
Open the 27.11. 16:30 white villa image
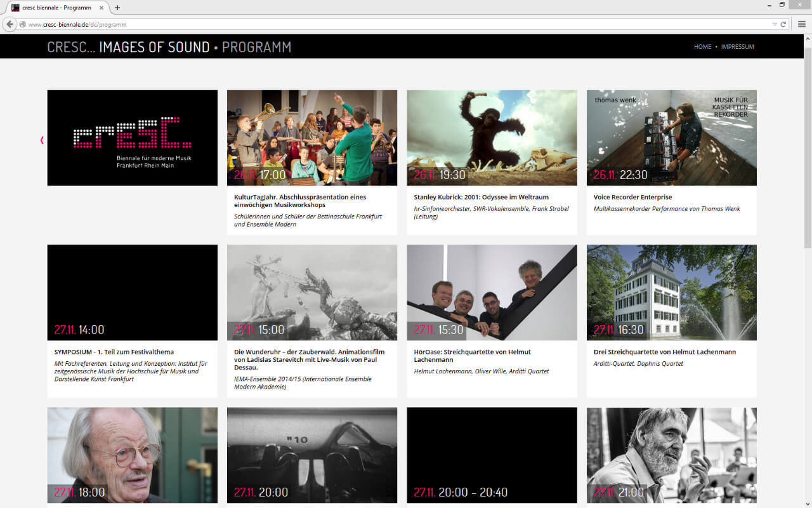[672, 293]
